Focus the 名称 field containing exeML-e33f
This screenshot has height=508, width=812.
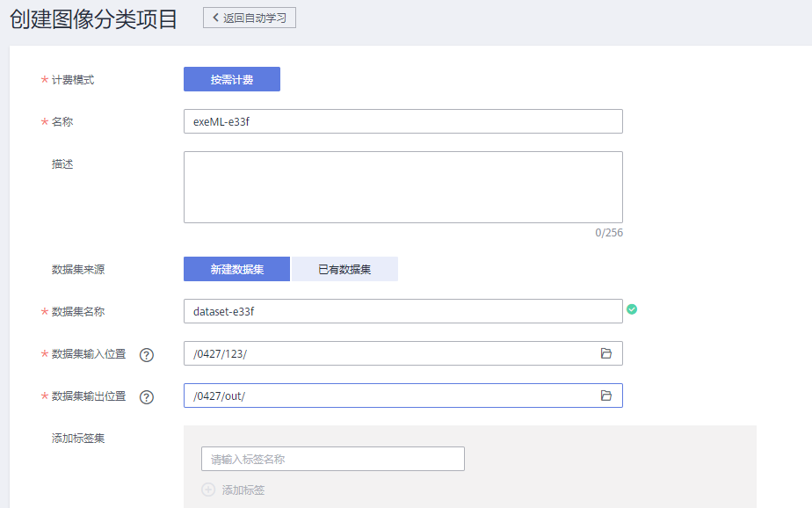(x=402, y=121)
